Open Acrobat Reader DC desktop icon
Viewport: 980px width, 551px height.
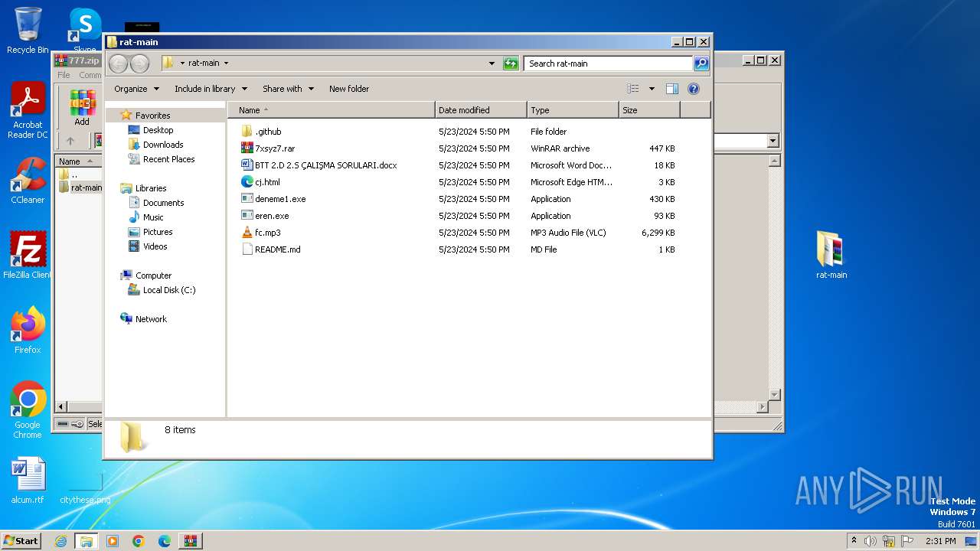click(x=28, y=110)
